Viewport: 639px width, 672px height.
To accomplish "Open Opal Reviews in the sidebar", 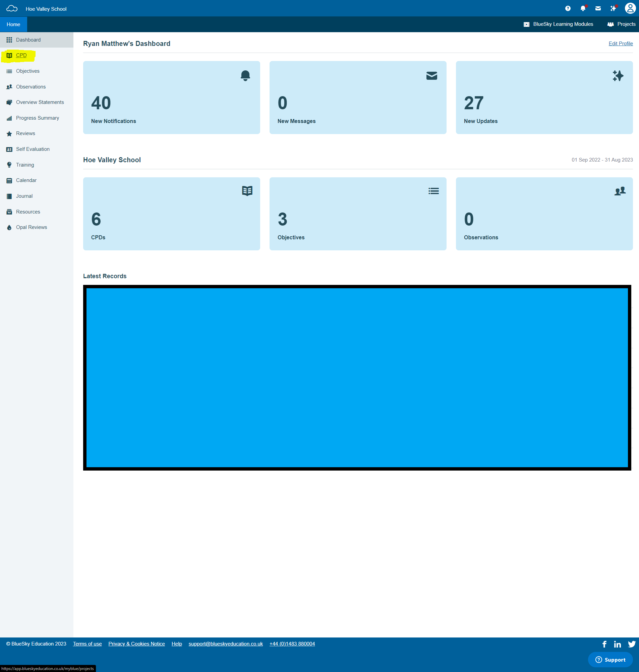I will coord(37,228).
